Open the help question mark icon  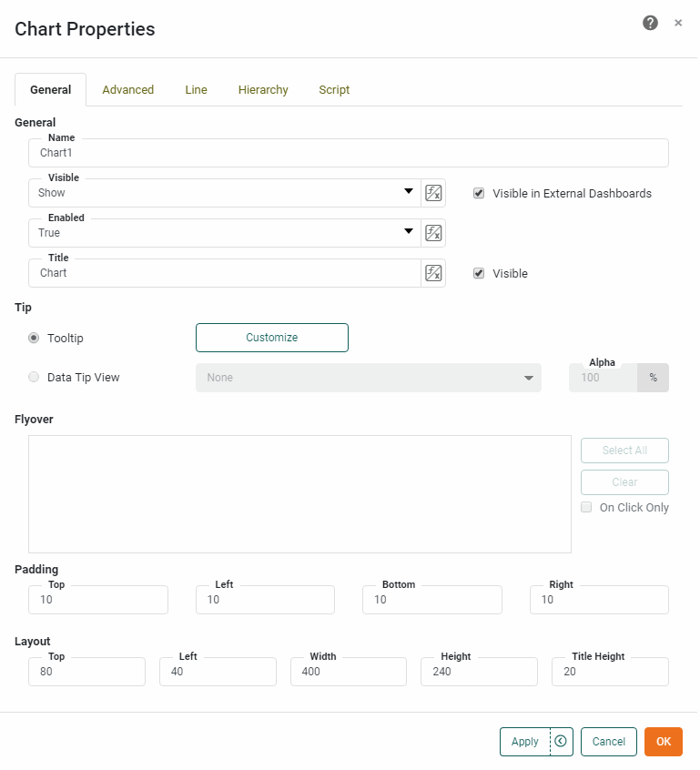tap(650, 23)
